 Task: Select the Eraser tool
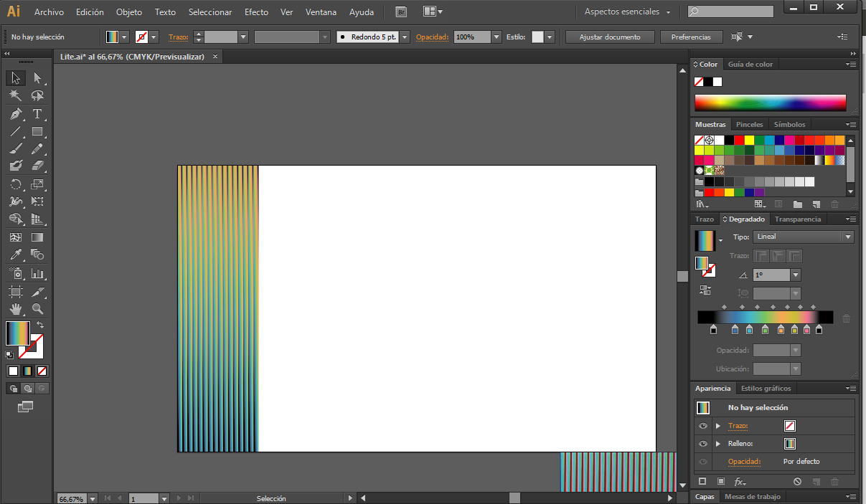pyautogui.click(x=37, y=166)
